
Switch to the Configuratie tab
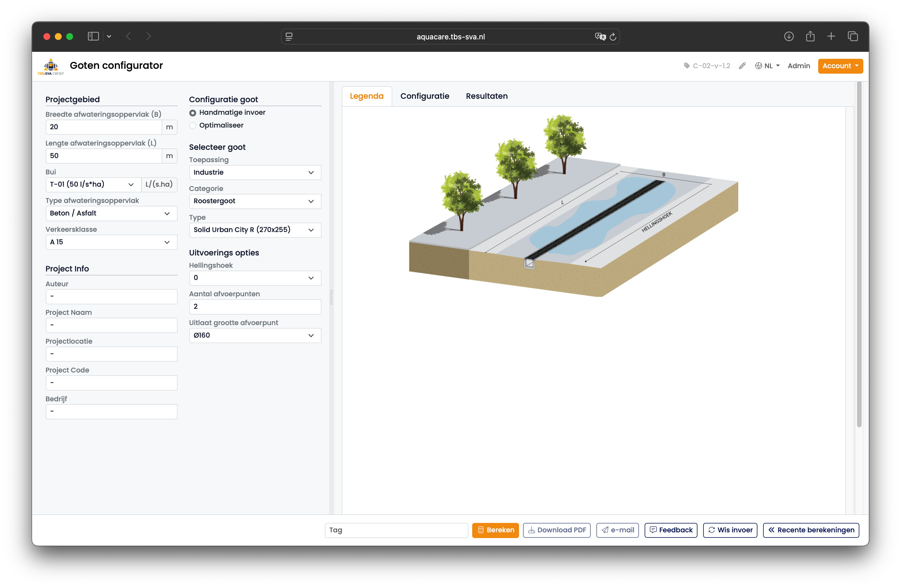425,96
